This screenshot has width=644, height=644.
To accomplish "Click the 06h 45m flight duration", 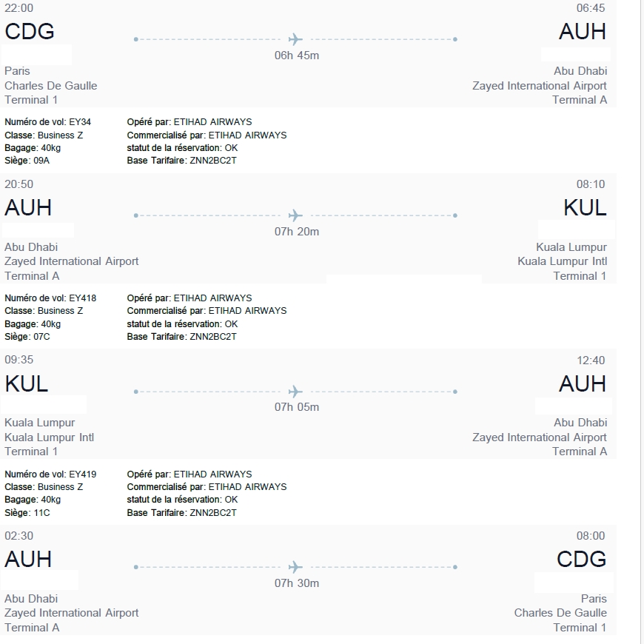I will click(297, 56).
